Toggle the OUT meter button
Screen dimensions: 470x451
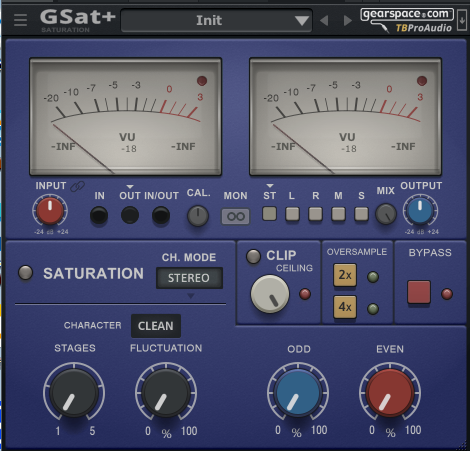130,215
